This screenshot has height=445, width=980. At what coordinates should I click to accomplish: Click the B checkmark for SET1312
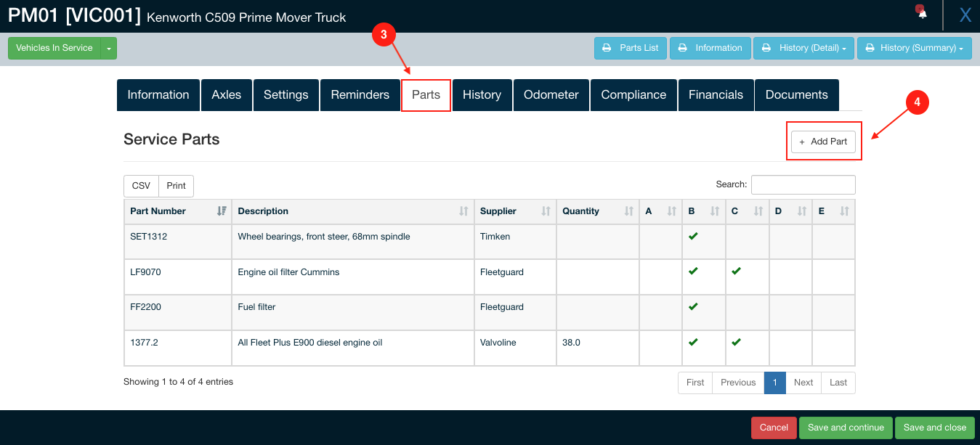(x=693, y=236)
